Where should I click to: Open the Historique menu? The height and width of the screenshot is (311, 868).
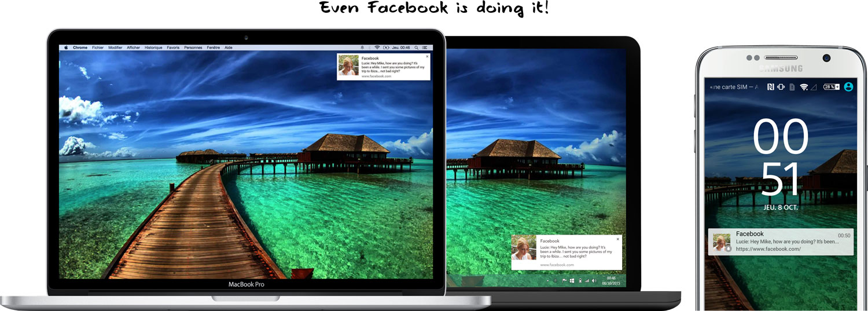tap(153, 47)
